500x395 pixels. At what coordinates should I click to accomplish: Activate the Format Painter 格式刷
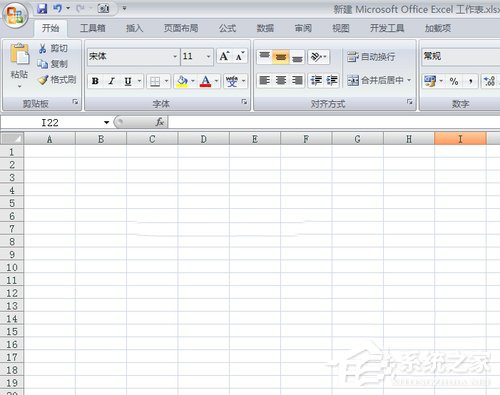tap(57, 79)
